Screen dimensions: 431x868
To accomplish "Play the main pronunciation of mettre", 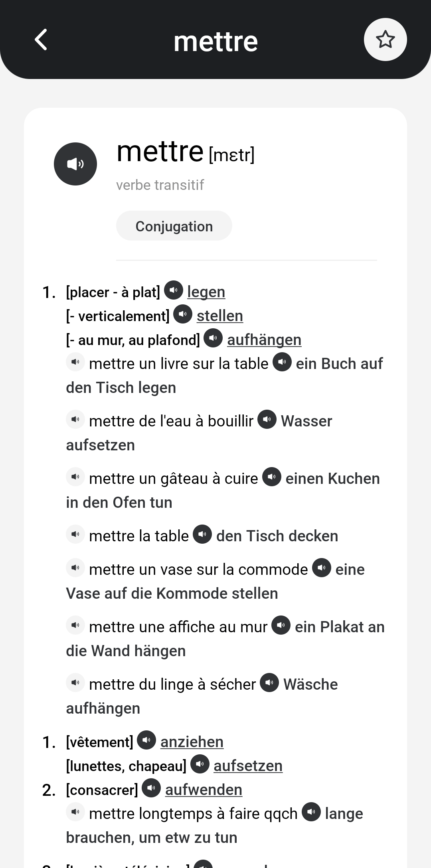I will [x=75, y=164].
